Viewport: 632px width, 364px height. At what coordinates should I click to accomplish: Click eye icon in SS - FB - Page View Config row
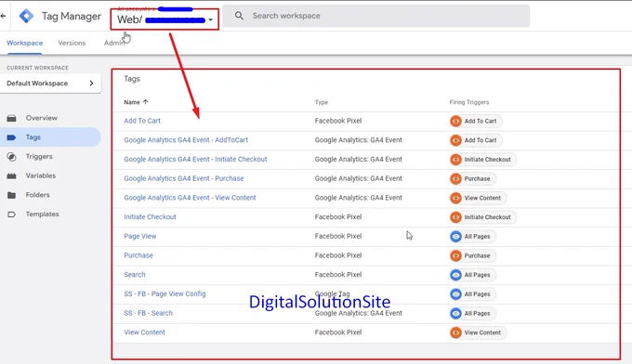point(455,294)
